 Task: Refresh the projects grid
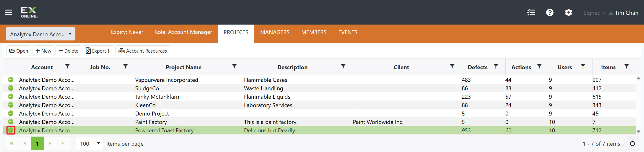coord(632,144)
